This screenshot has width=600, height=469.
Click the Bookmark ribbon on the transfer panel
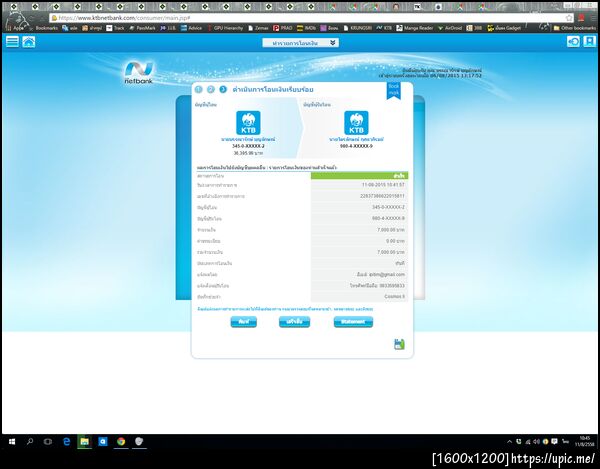point(393,90)
